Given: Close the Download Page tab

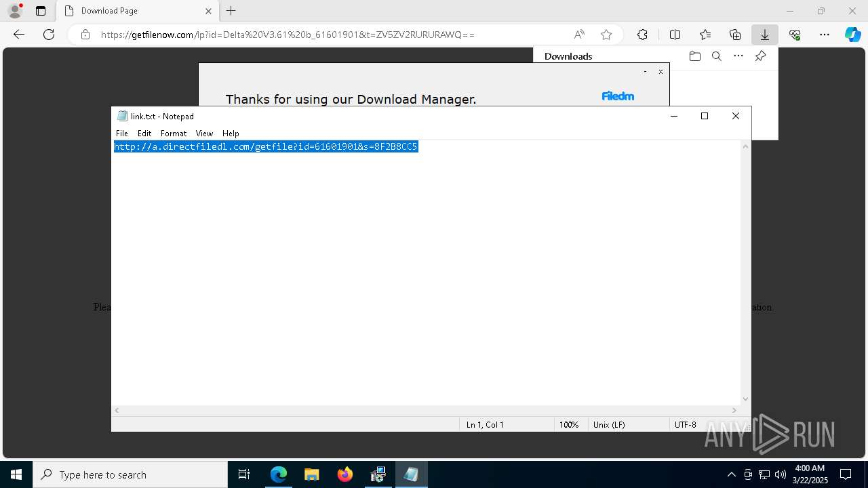Looking at the screenshot, I should (x=209, y=11).
